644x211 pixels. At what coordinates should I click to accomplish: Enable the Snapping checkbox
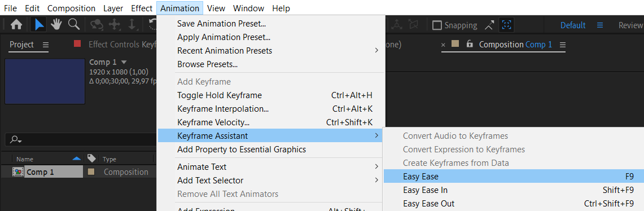(437, 25)
